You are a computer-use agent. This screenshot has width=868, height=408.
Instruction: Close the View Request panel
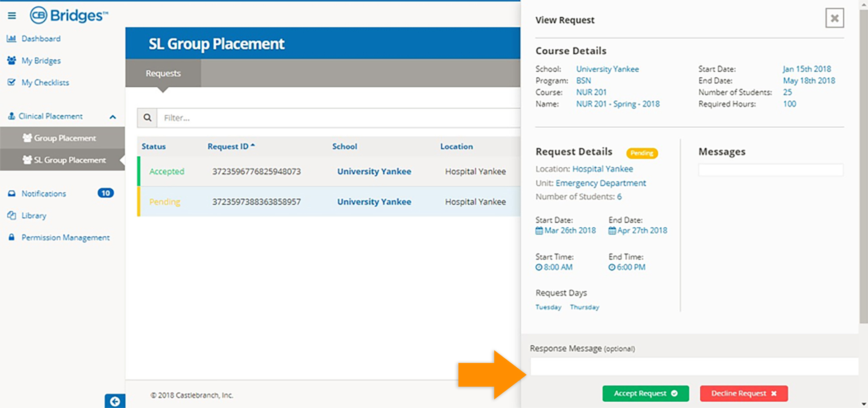coord(835,18)
